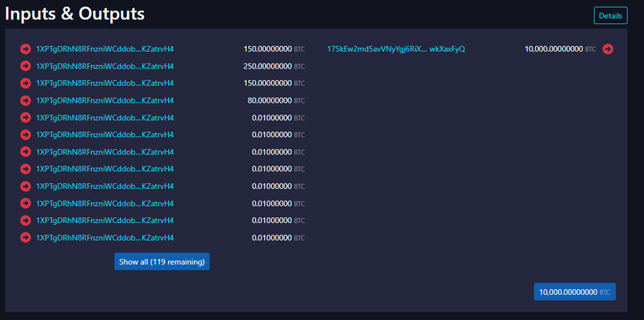
Task: Click red arrow icon of 80 BTC input
Action: pyautogui.click(x=25, y=100)
